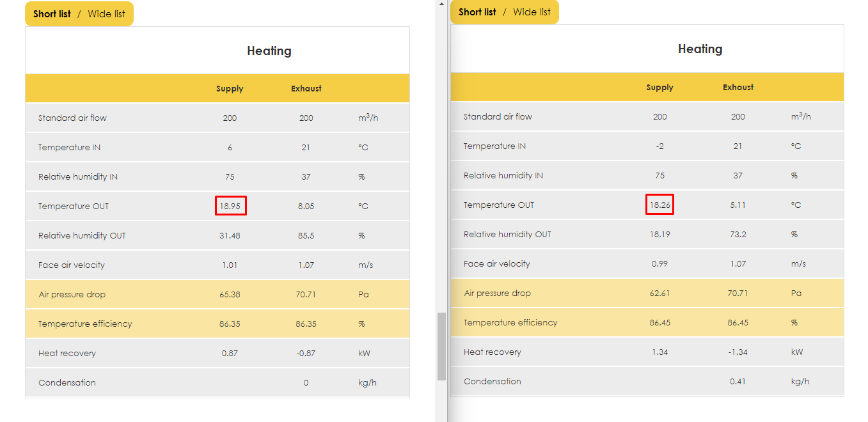Click the right Heating table title

click(x=700, y=49)
